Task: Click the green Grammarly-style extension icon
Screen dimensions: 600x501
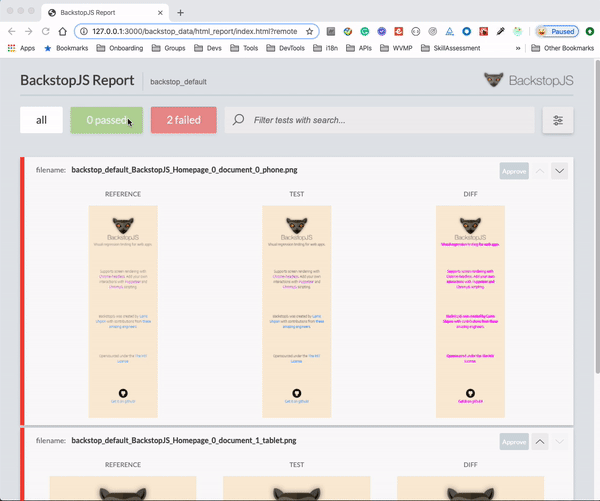Action: tap(365, 31)
